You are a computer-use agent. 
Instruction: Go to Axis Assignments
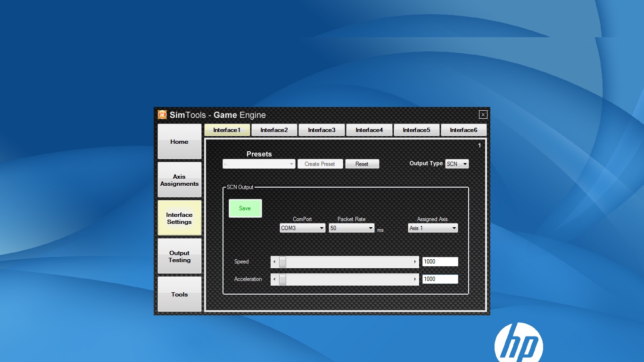click(x=179, y=180)
